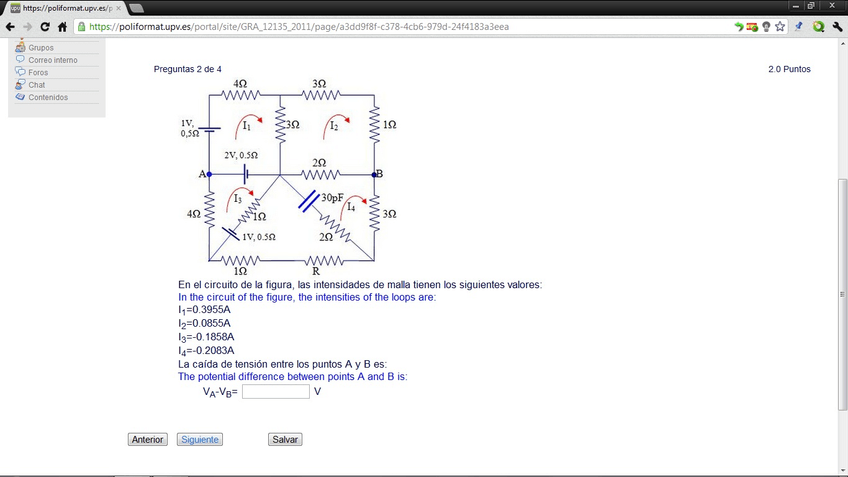Go back using browser back arrow
Viewport: 848px width, 477px height.
tap(10, 27)
